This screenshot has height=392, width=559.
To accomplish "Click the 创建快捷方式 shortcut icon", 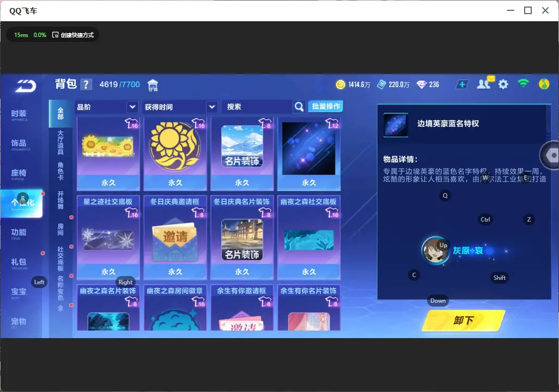I will coord(55,35).
